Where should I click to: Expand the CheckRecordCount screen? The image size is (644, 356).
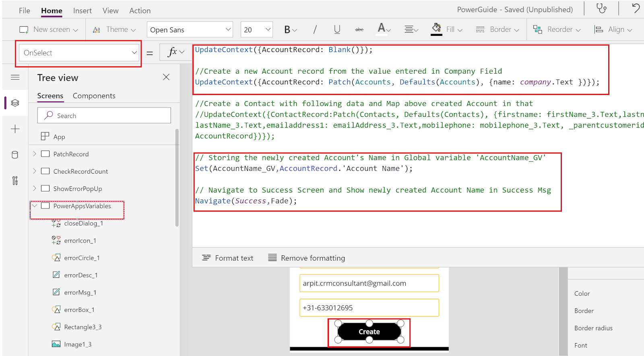coord(35,171)
